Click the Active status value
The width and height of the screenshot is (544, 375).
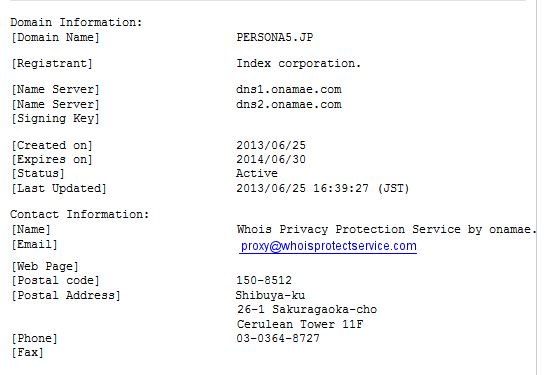(x=257, y=173)
